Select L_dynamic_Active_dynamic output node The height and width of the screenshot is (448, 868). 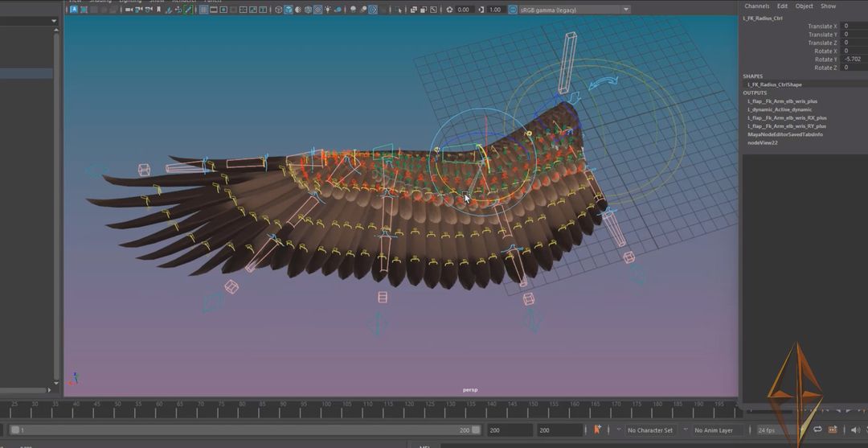[x=780, y=109]
